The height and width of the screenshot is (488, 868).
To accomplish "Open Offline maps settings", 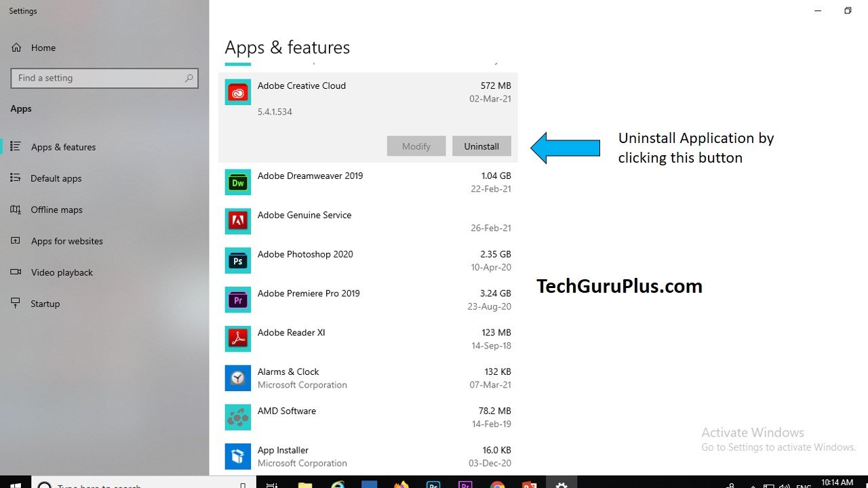I will pos(56,209).
